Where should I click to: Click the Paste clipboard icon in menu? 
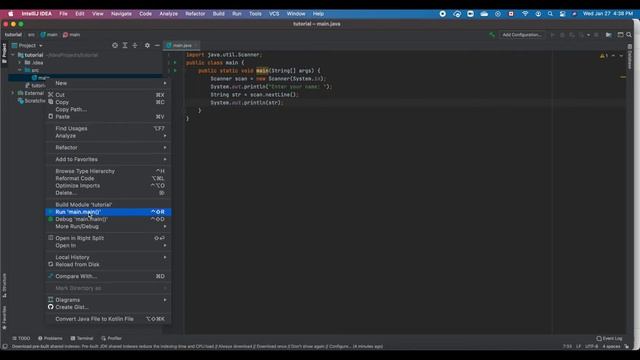pos(51,117)
